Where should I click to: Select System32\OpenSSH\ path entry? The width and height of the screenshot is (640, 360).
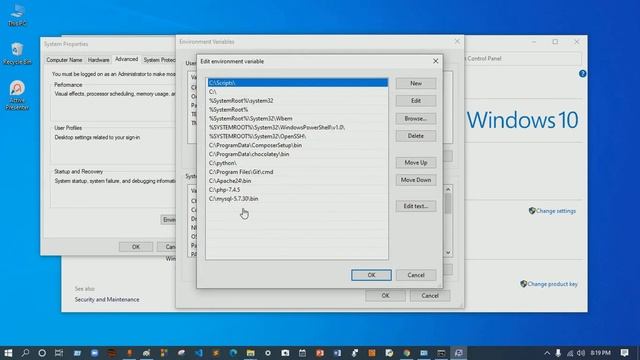click(297, 136)
